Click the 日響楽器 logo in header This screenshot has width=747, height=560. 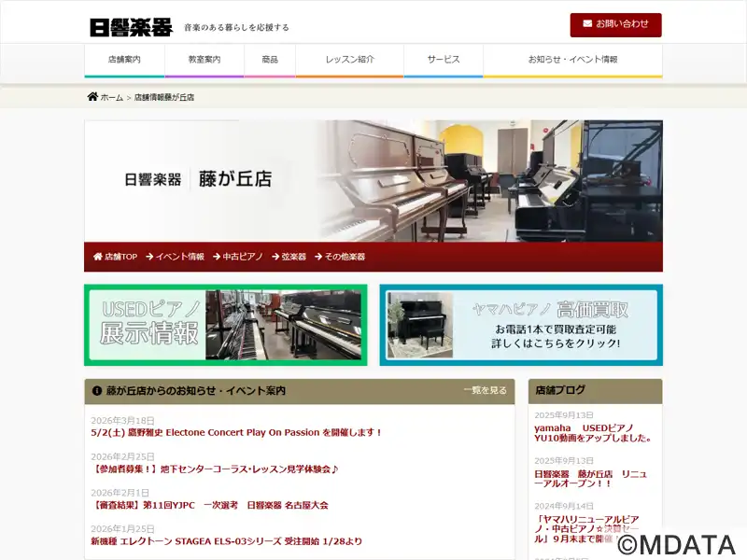(131, 27)
